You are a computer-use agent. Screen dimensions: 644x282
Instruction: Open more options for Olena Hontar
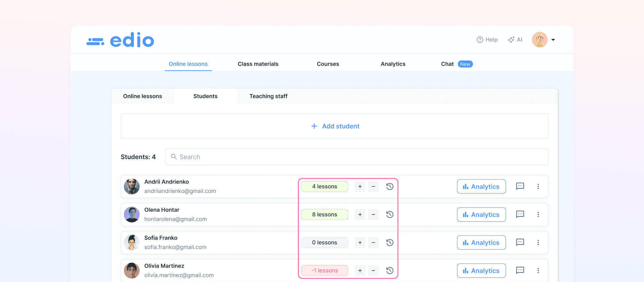click(x=538, y=215)
